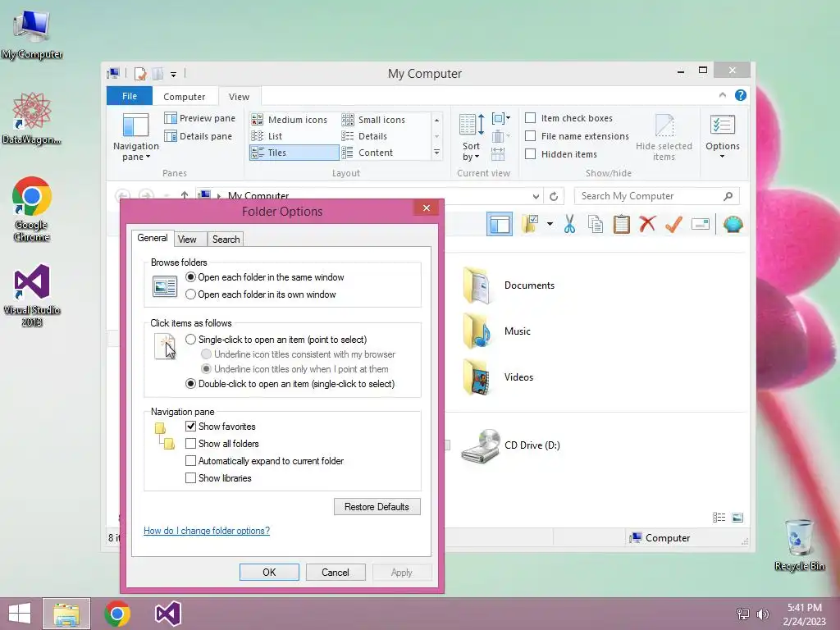Screen dimensions: 840x630
Task: Switch to the Computer ribbon tab
Action: pyautogui.click(x=185, y=97)
